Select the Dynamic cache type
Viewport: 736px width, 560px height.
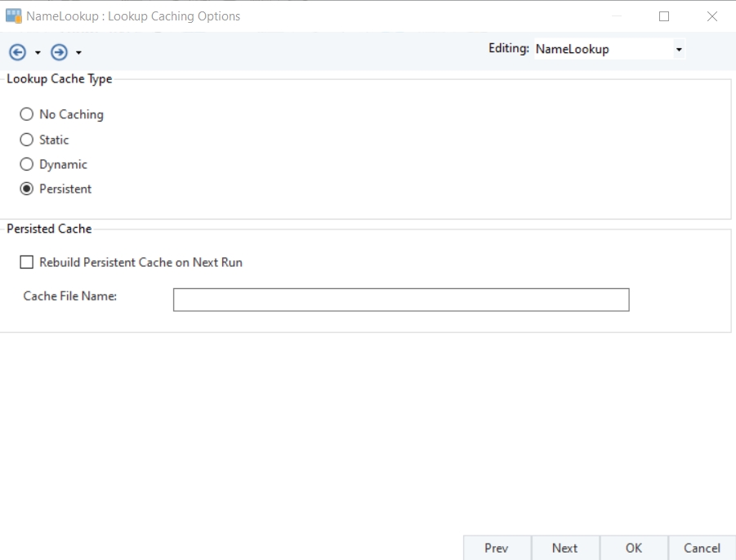point(27,164)
